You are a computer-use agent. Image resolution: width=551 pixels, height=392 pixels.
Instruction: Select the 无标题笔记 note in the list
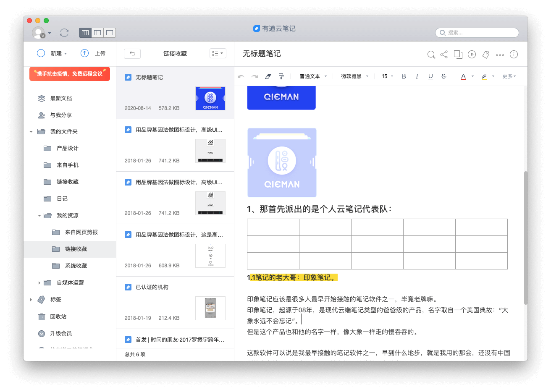pos(175,93)
